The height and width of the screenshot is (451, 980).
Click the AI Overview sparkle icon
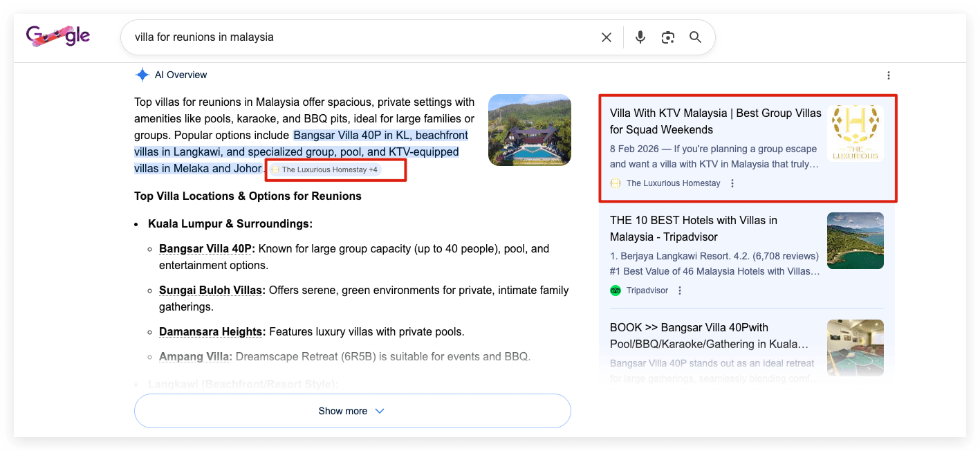pos(142,75)
